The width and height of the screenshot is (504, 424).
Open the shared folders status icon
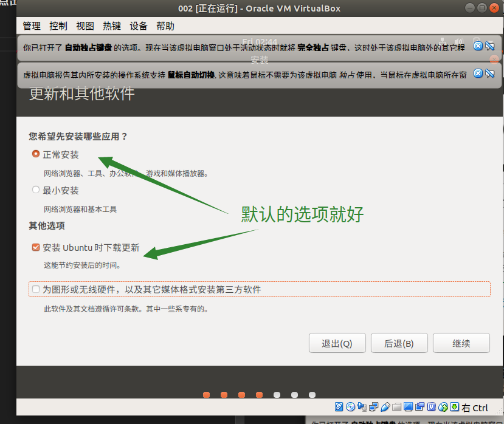(397, 407)
